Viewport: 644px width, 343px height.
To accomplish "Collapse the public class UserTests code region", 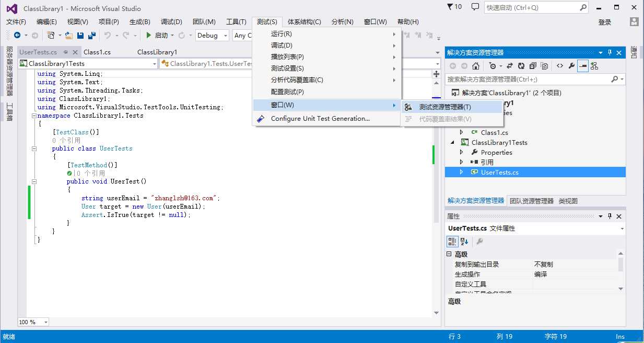I will pyautogui.click(x=34, y=148).
